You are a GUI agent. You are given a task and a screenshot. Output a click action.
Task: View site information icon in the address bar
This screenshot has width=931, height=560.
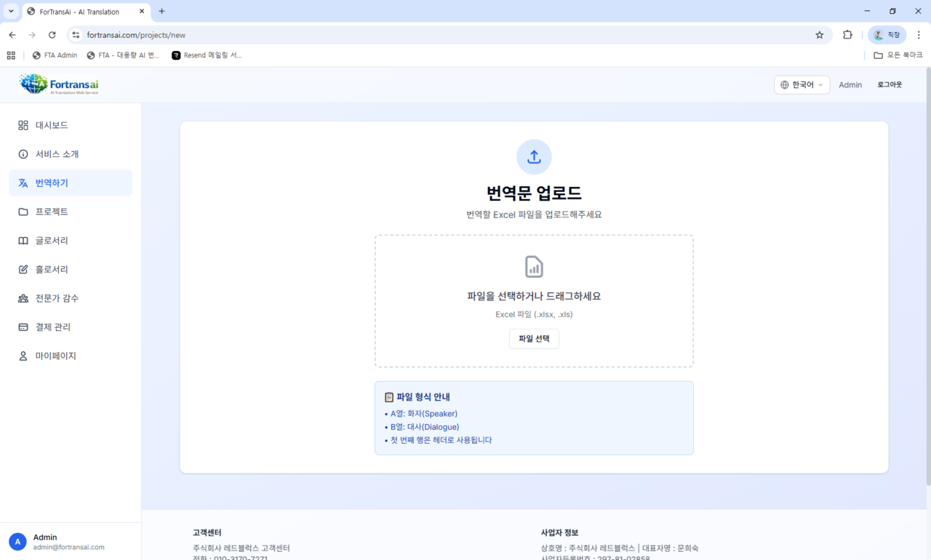(75, 35)
